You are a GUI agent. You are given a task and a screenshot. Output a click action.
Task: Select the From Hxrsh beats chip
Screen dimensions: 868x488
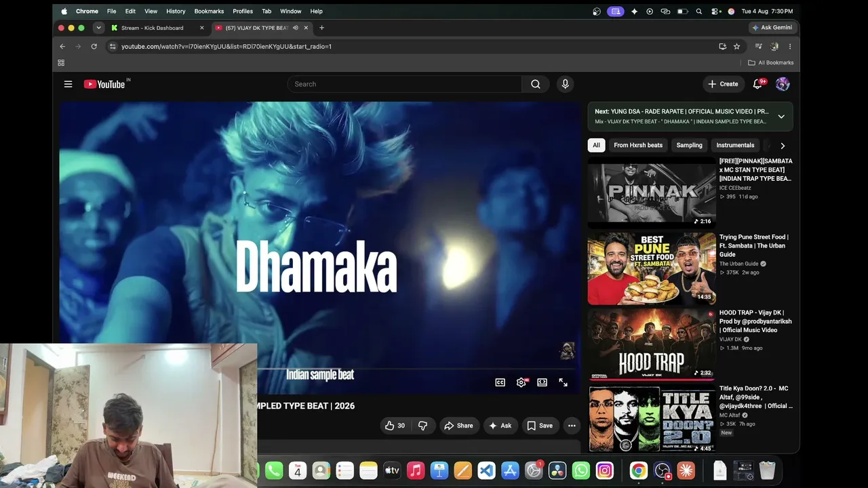point(638,145)
